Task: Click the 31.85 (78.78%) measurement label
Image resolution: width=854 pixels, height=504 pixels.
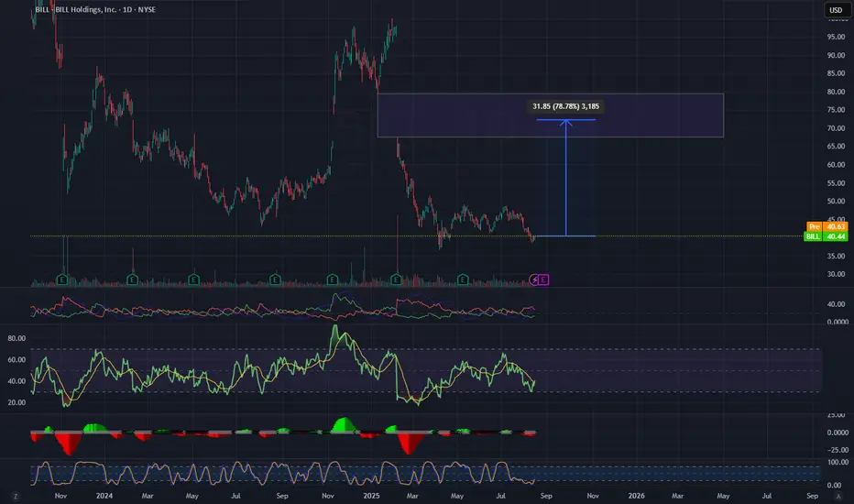Action: click(566, 106)
